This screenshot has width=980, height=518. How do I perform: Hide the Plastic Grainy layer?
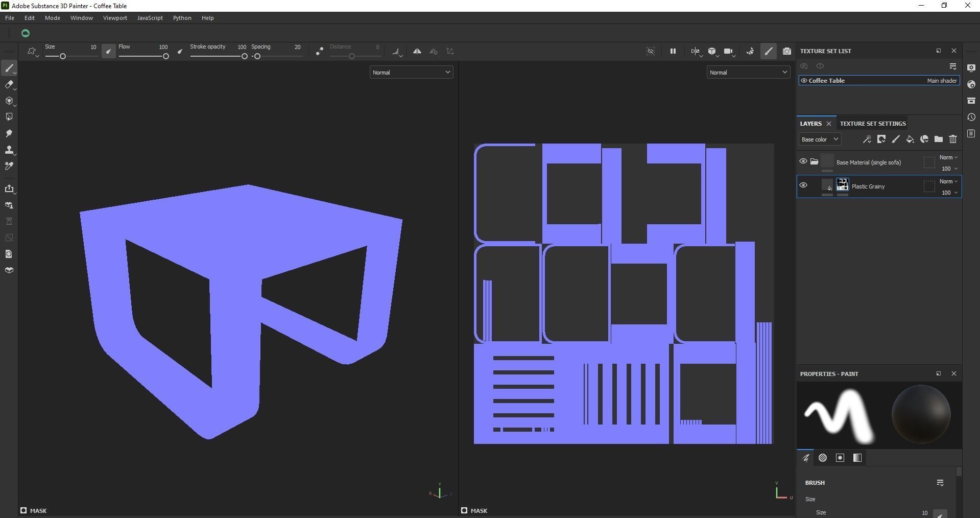(x=803, y=185)
